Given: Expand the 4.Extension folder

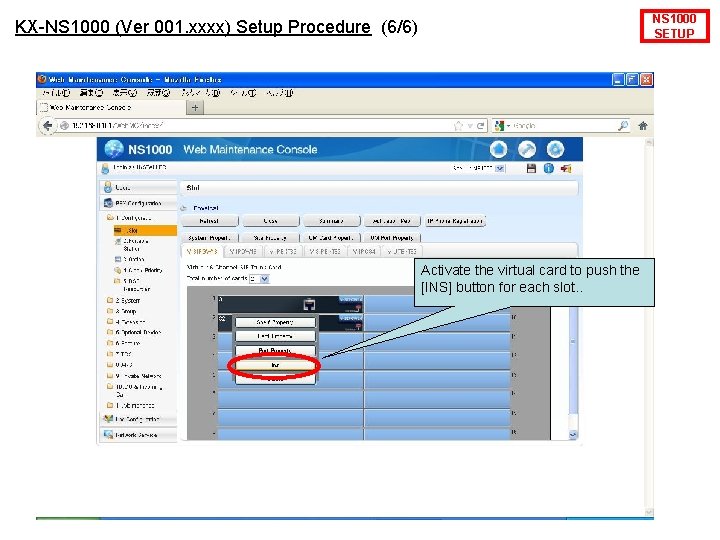Looking at the screenshot, I should point(126,322).
